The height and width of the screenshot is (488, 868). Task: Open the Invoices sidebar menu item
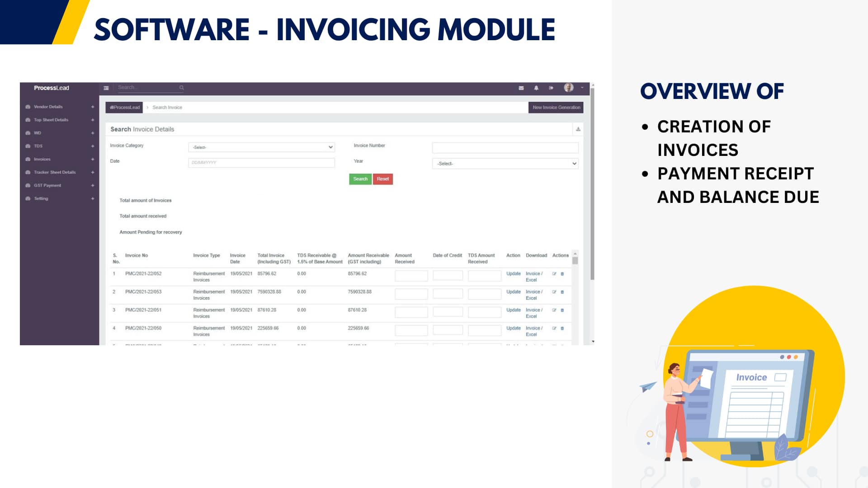[42, 160]
